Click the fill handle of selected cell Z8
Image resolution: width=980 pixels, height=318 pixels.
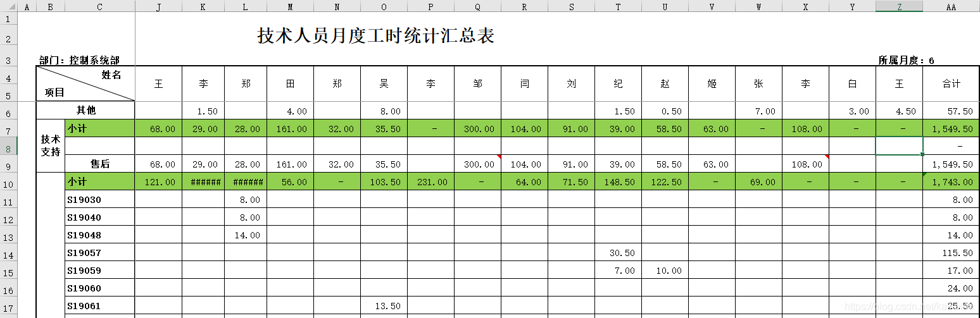coord(922,154)
